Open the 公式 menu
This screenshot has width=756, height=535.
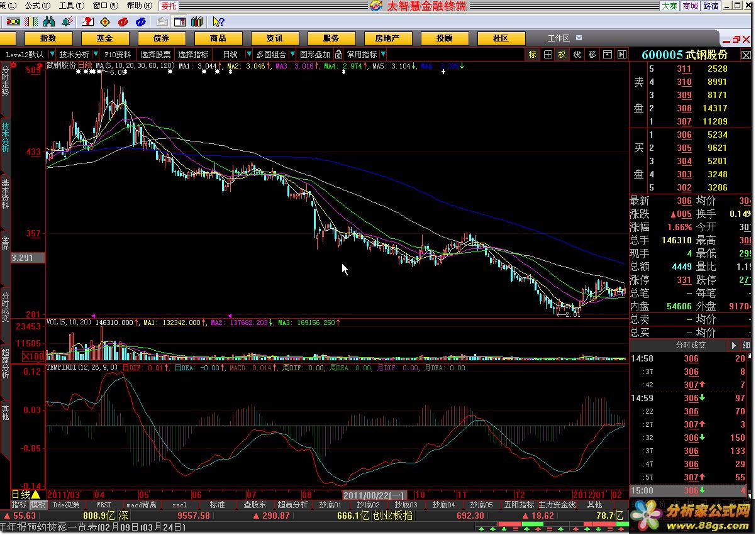point(36,6)
